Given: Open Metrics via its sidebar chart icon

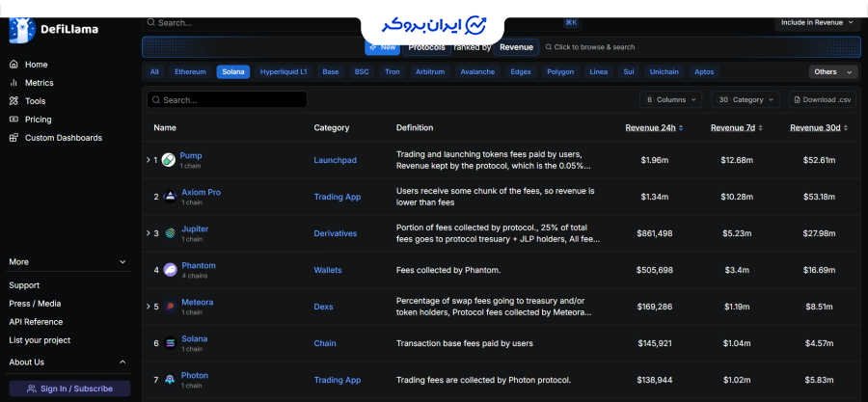Looking at the screenshot, I should 14,83.
